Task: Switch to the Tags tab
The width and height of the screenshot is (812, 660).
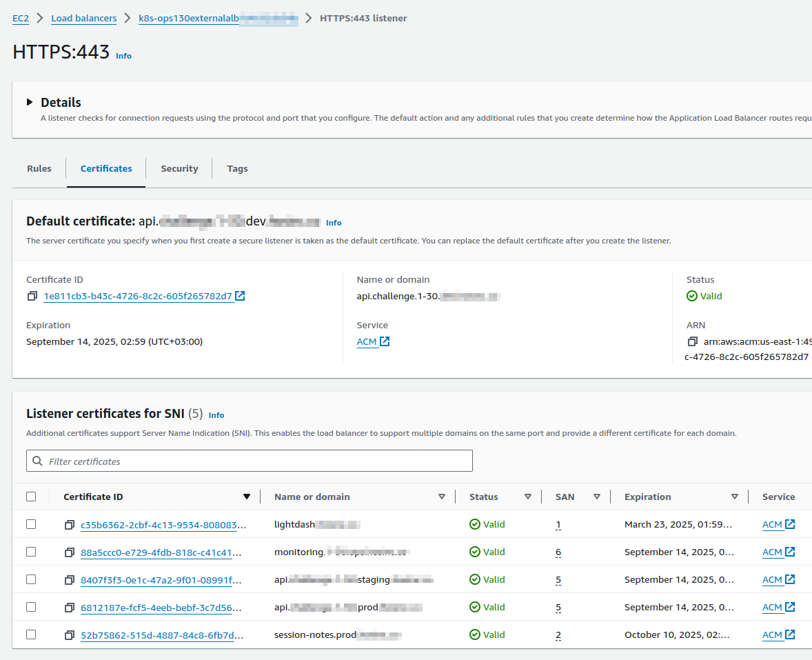Action: (x=237, y=168)
